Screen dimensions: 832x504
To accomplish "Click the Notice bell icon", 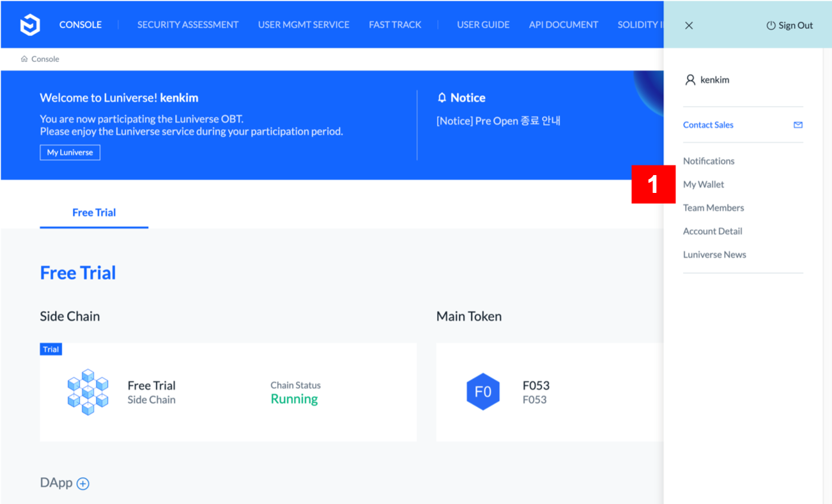I will 442,98.
